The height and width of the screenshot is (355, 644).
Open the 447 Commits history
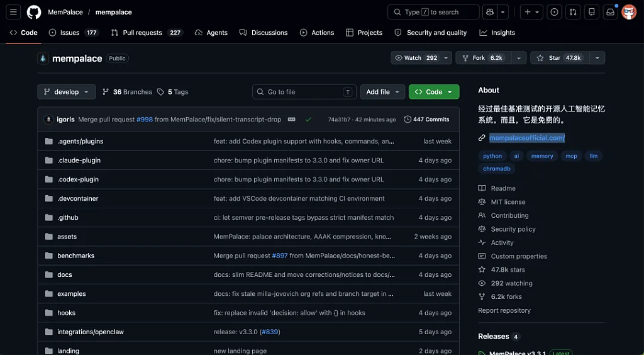[x=427, y=120]
